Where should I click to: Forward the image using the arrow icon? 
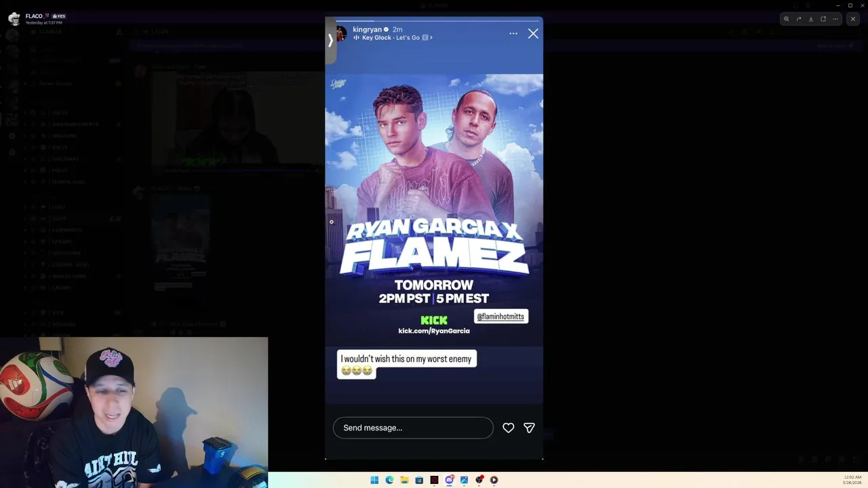tap(799, 19)
